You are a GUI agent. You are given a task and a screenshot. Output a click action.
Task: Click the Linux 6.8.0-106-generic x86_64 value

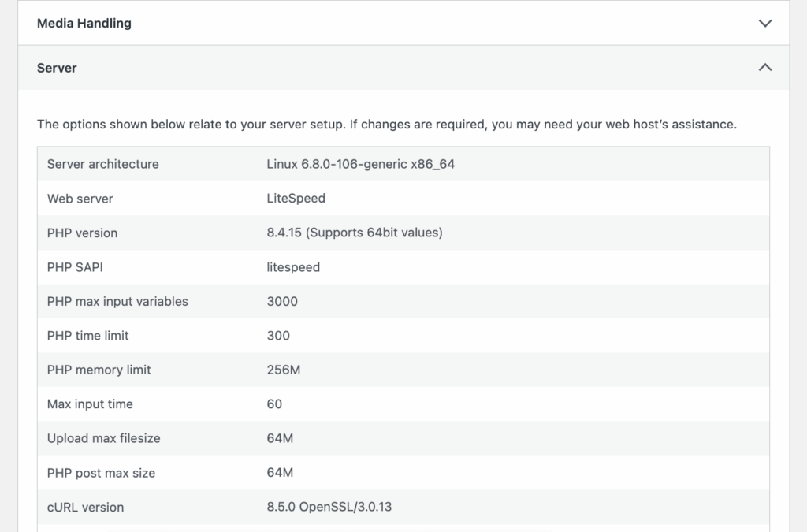(360, 164)
